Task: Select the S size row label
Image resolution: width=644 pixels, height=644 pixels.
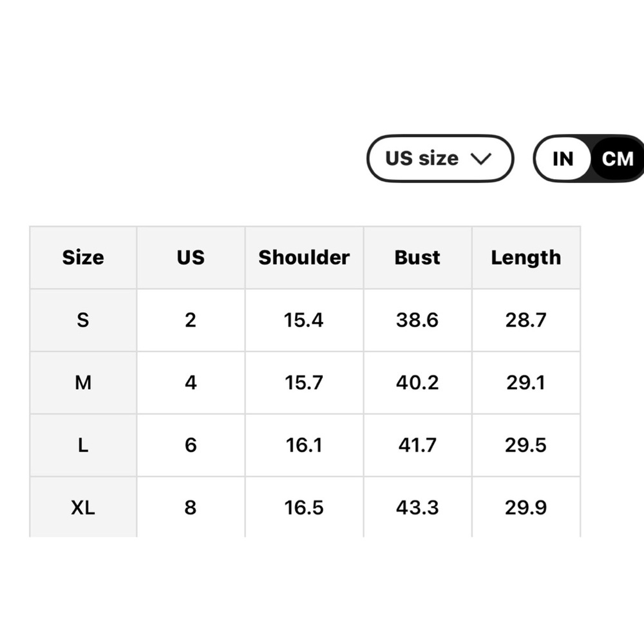Action: pyautogui.click(x=83, y=320)
